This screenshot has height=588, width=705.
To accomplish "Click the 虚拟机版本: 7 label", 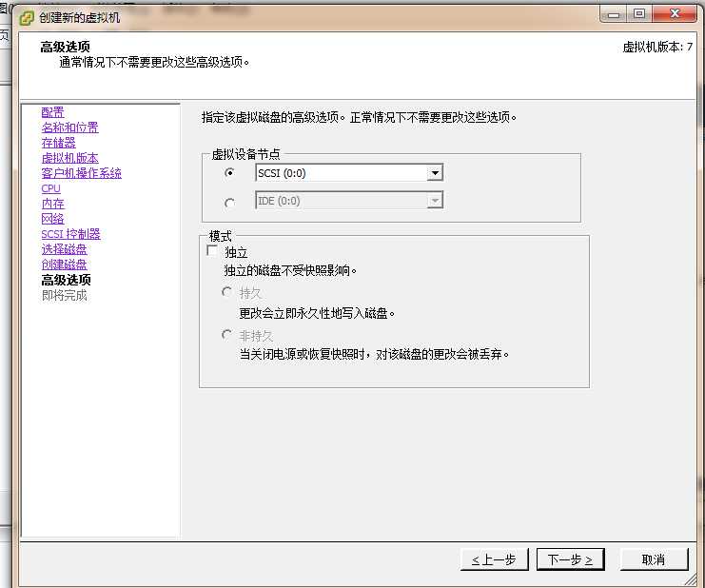I will [x=657, y=47].
